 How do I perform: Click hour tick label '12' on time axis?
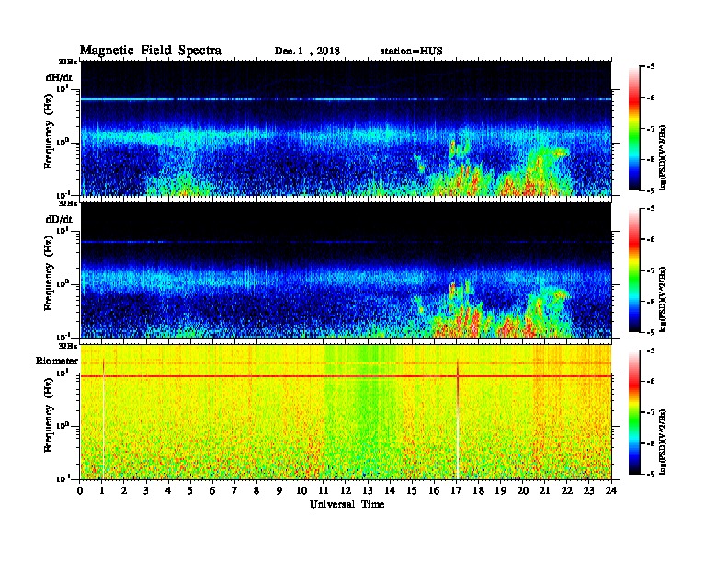[346, 491]
